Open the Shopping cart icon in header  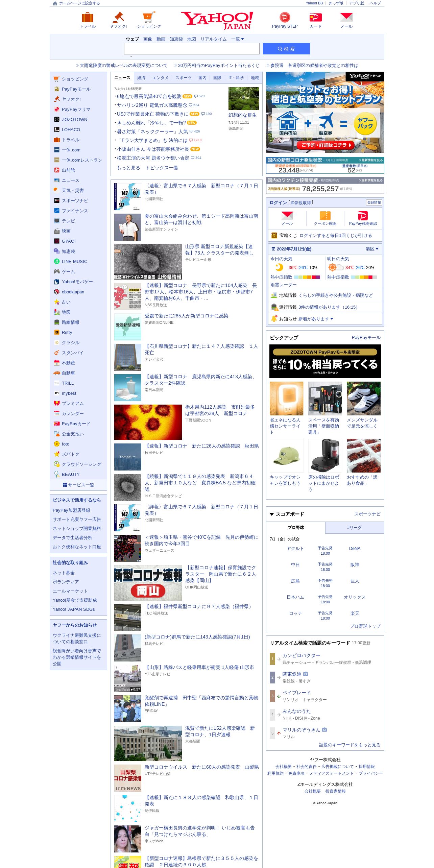pos(149,17)
